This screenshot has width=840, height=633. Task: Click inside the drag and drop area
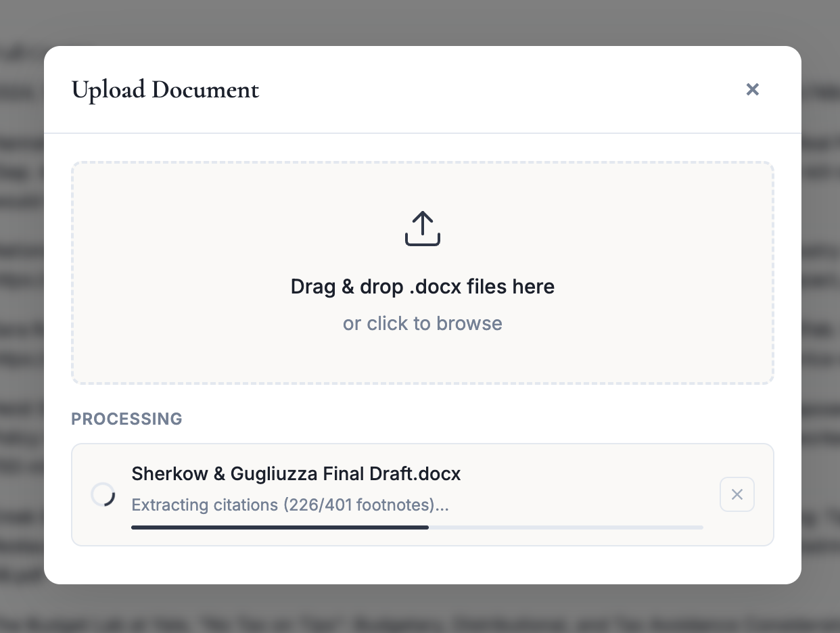click(423, 273)
